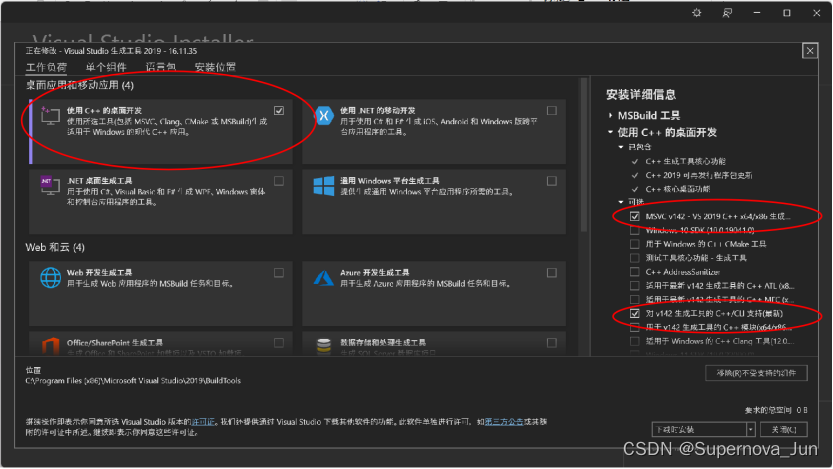
Task: Switch to the 语言包 tab
Action: click(160, 67)
